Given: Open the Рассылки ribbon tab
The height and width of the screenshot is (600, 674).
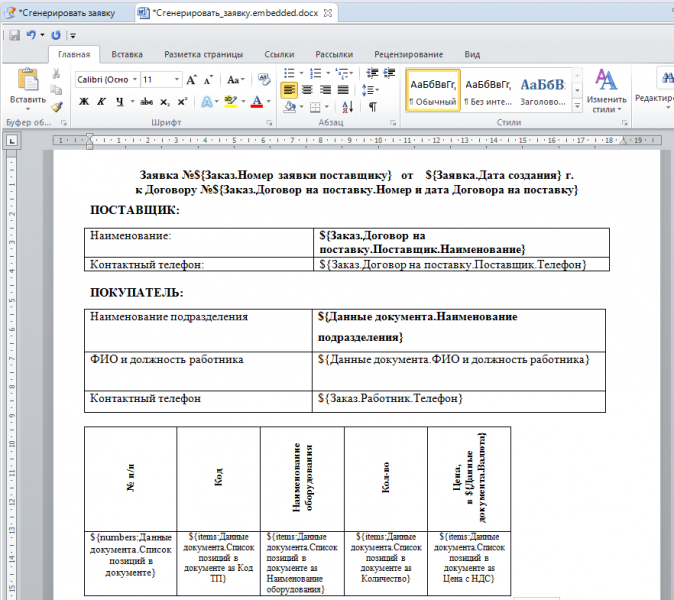Looking at the screenshot, I should click(x=334, y=55).
